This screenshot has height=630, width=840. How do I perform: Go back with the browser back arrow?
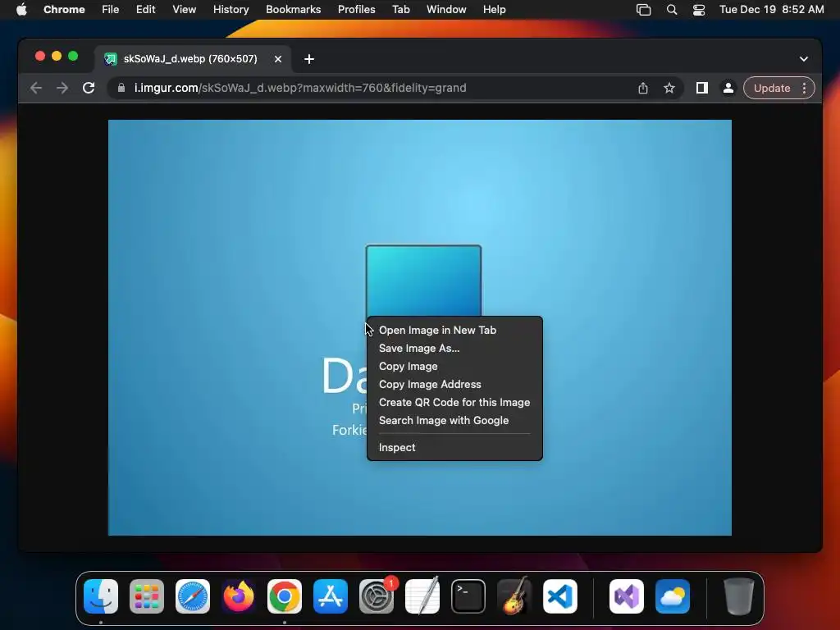[x=36, y=88]
